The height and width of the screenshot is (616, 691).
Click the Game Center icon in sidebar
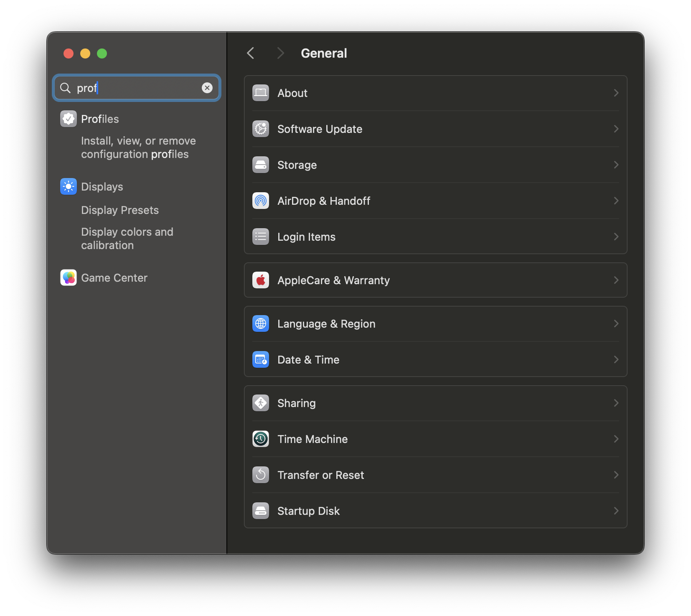(69, 277)
